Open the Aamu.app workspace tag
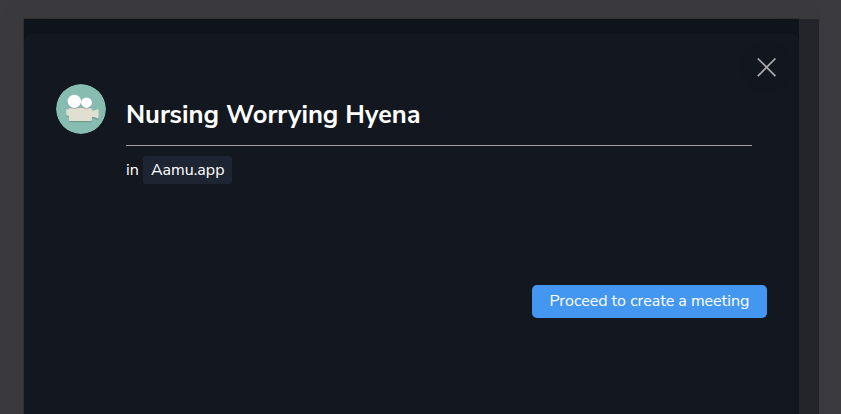Screen dimensions: 841x414 point(187,170)
